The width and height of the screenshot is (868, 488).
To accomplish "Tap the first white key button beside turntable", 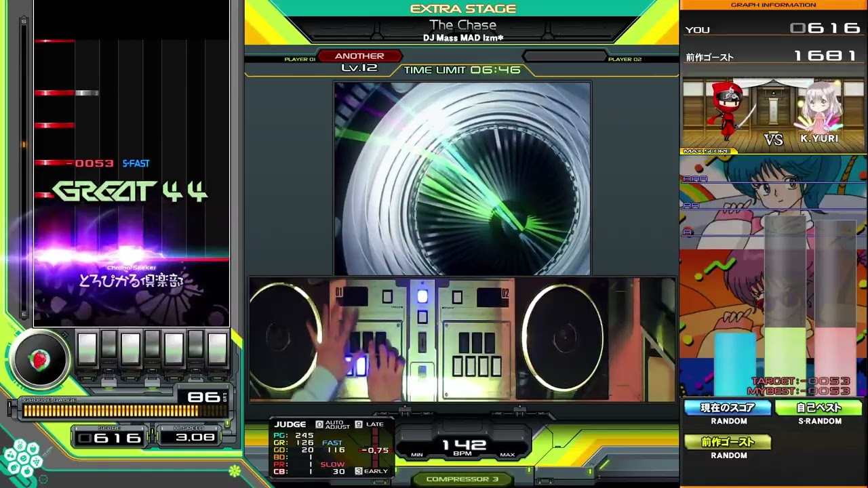I will pyautogui.click(x=87, y=349).
